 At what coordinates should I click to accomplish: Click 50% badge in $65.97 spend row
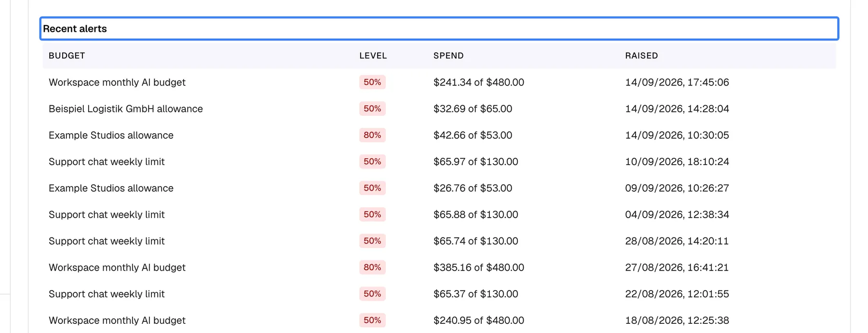[x=372, y=162]
